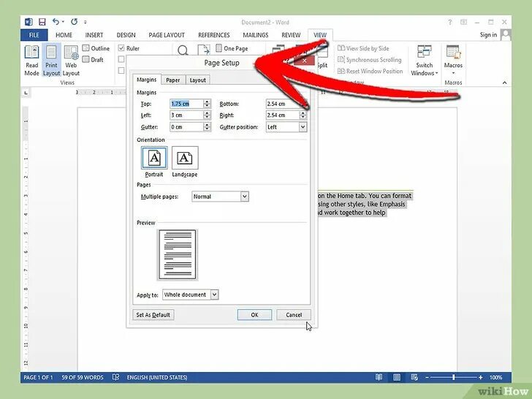The image size is (532, 399).
Task: Click Reset Window Position
Action: click(x=370, y=71)
